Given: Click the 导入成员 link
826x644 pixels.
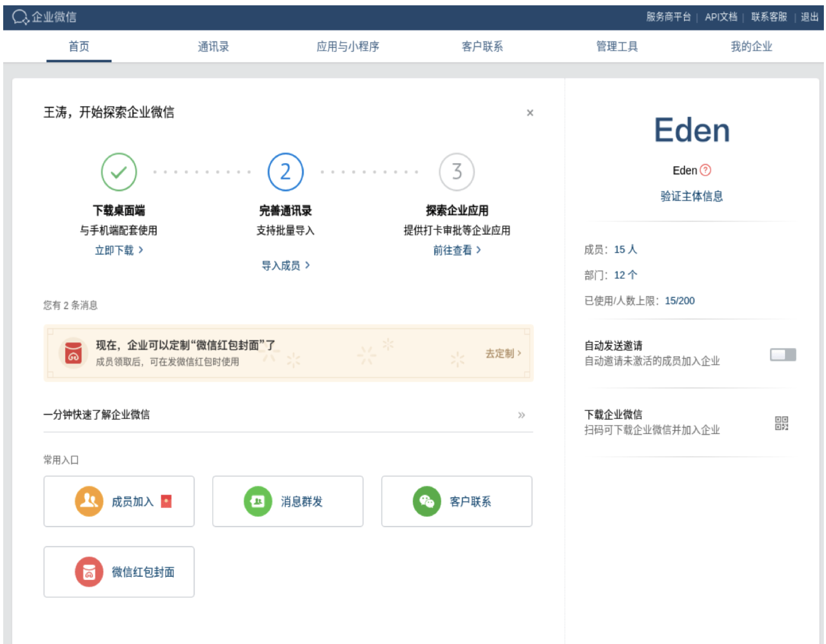Looking at the screenshot, I should coord(286,265).
